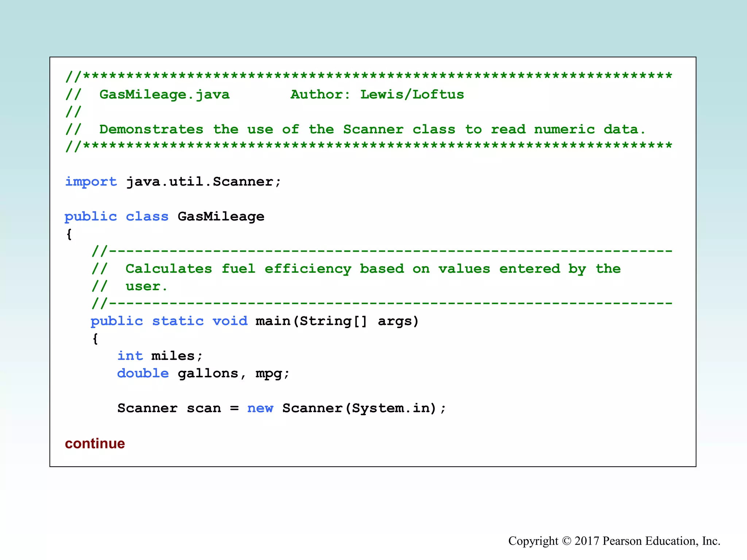Click 'Scanner(System.in);' constructor call

tap(364, 408)
